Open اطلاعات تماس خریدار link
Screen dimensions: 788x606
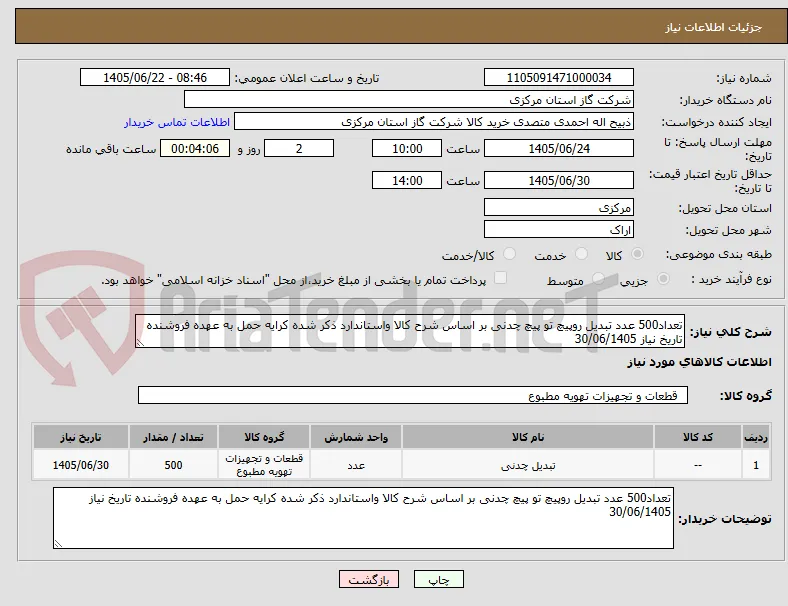click(177, 122)
